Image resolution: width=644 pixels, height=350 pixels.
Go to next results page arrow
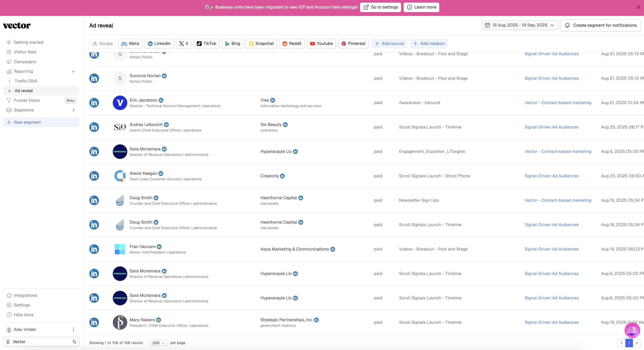coord(637,343)
